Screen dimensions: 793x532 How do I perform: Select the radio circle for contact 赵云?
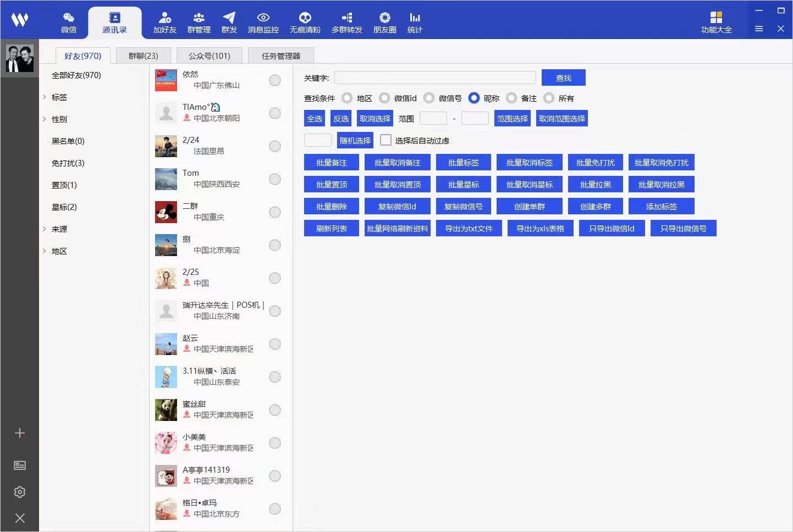[275, 344]
